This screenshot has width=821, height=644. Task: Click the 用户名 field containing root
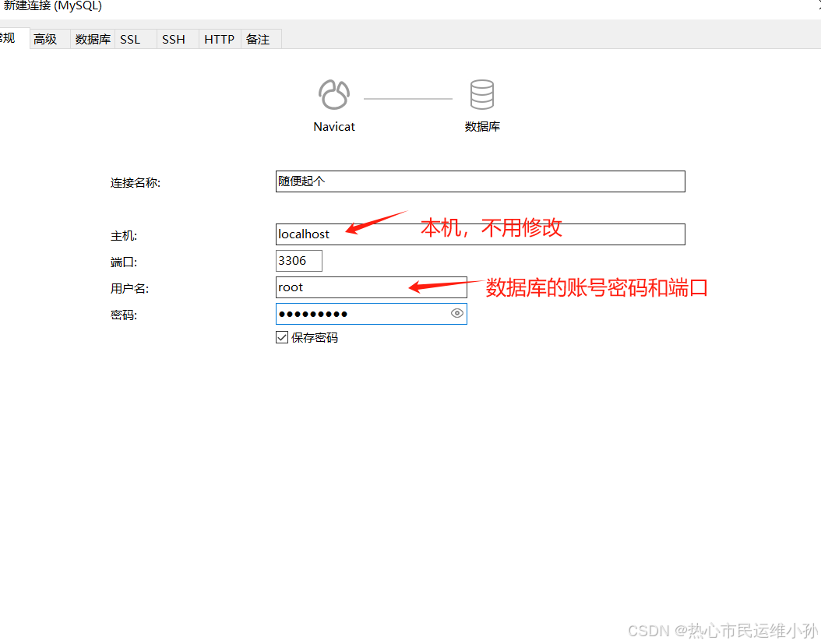pyautogui.click(x=371, y=287)
